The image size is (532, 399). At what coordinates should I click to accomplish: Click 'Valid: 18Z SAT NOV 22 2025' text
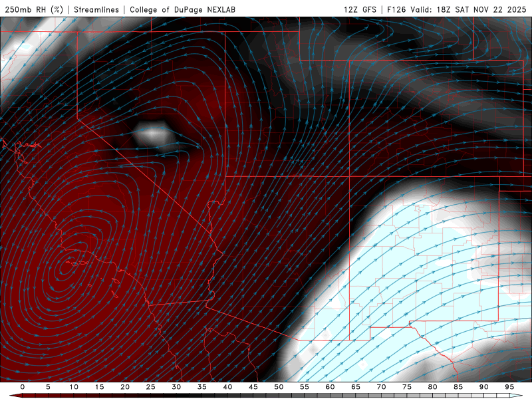tap(468, 9)
